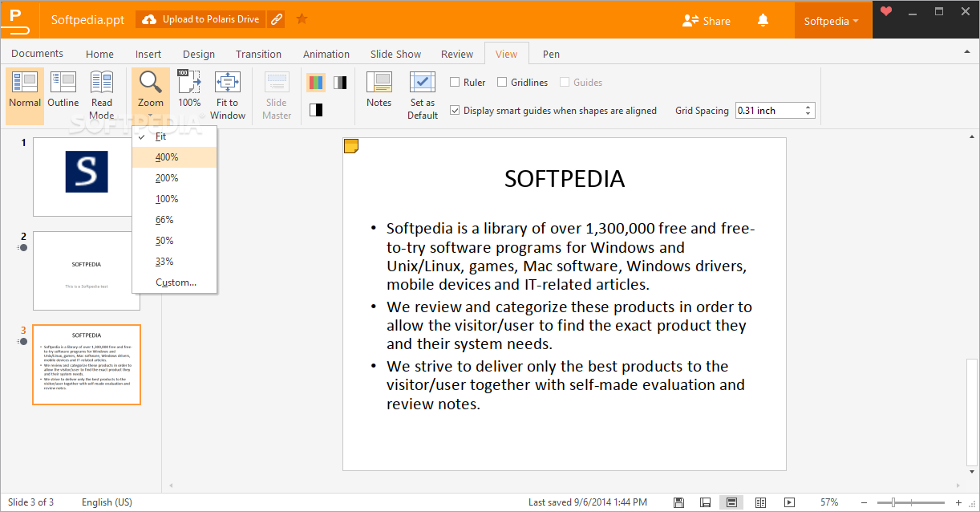The width and height of the screenshot is (980, 512).
Task: Switch to the Animation tab
Action: (326, 54)
